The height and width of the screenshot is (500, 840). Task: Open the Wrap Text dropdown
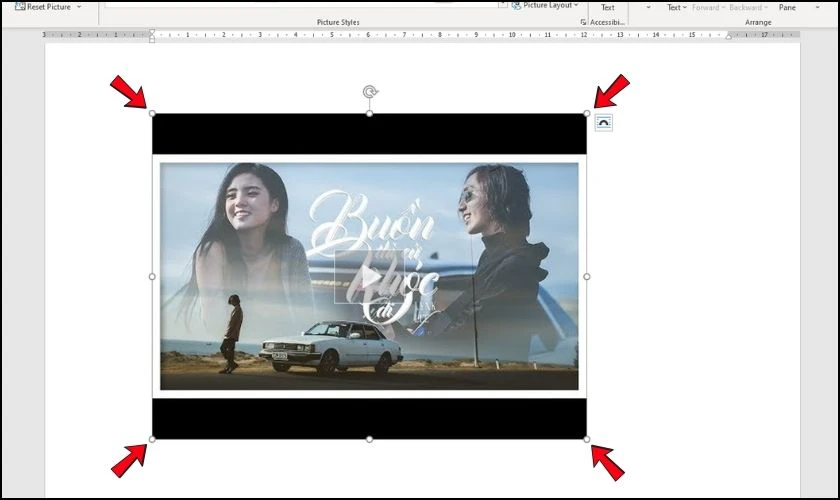click(677, 8)
